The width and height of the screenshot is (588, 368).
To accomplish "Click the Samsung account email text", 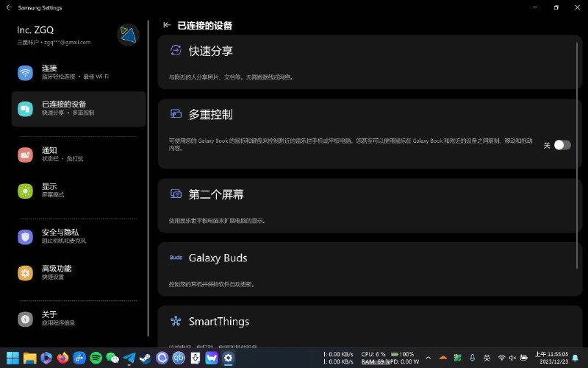I will 54,43.
